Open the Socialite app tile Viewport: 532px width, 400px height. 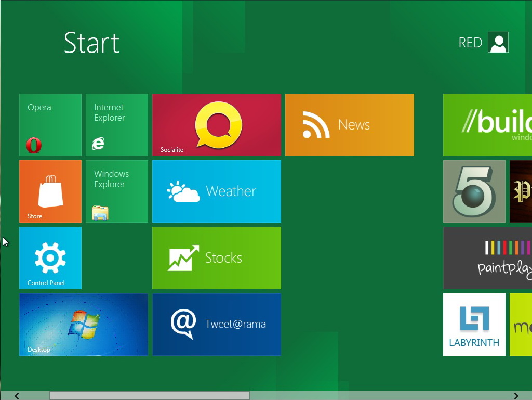(217, 125)
